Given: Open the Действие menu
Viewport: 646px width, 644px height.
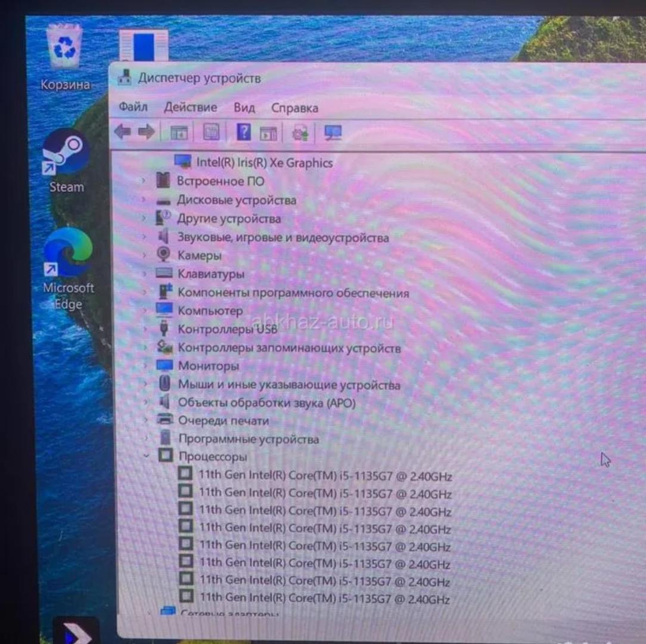Looking at the screenshot, I should pos(190,108).
